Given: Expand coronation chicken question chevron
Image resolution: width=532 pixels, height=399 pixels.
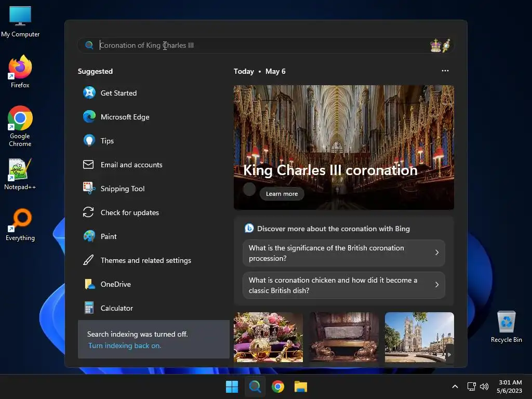Looking at the screenshot, I should point(436,285).
